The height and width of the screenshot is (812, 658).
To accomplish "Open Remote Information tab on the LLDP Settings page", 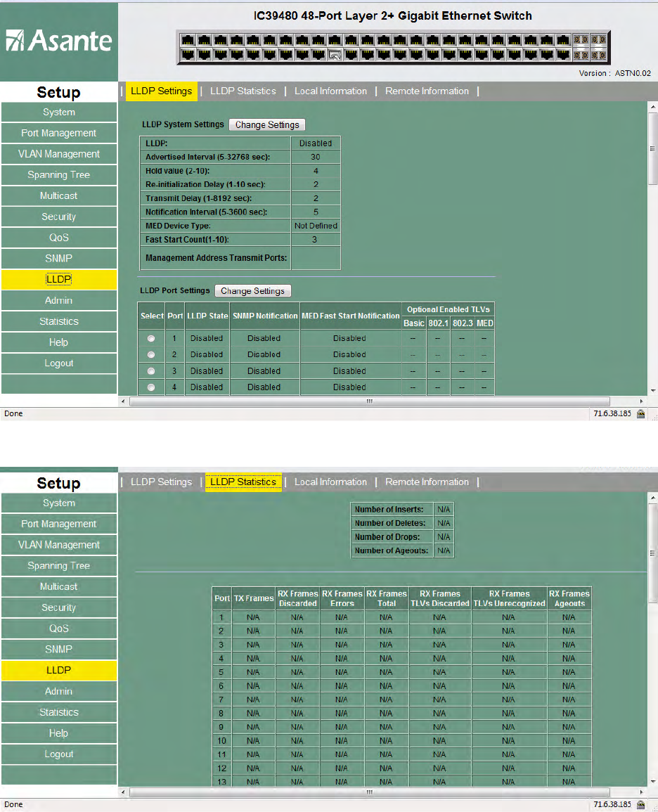I will [x=427, y=91].
